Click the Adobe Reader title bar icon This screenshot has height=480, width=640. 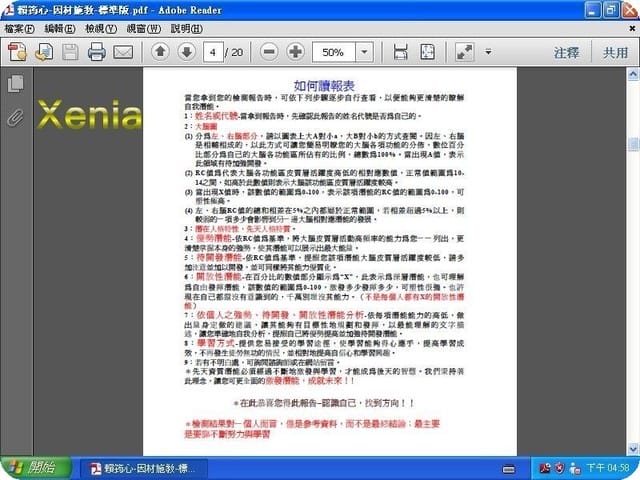8,9
